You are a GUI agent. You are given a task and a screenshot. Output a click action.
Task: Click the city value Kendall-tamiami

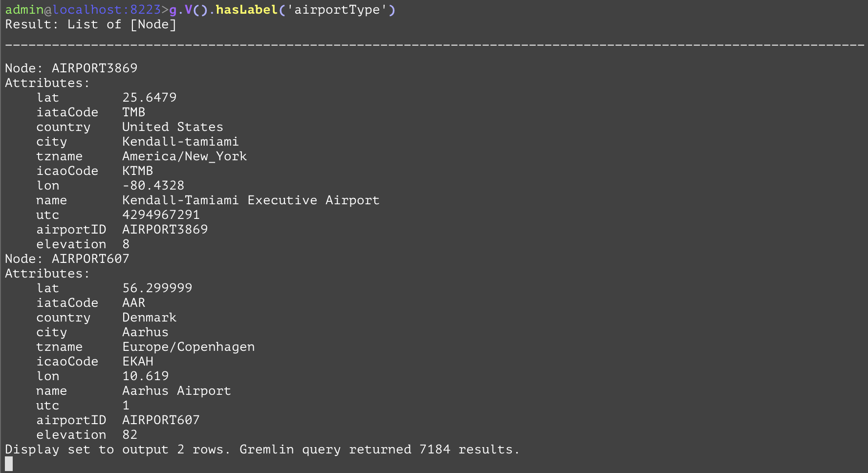(x=180, y=141)
